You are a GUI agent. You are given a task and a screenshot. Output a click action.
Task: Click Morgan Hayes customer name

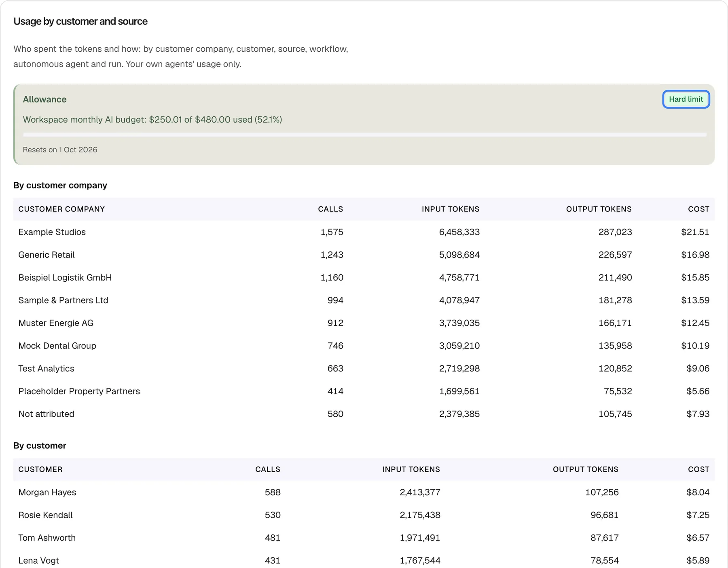tap(47, 492)
